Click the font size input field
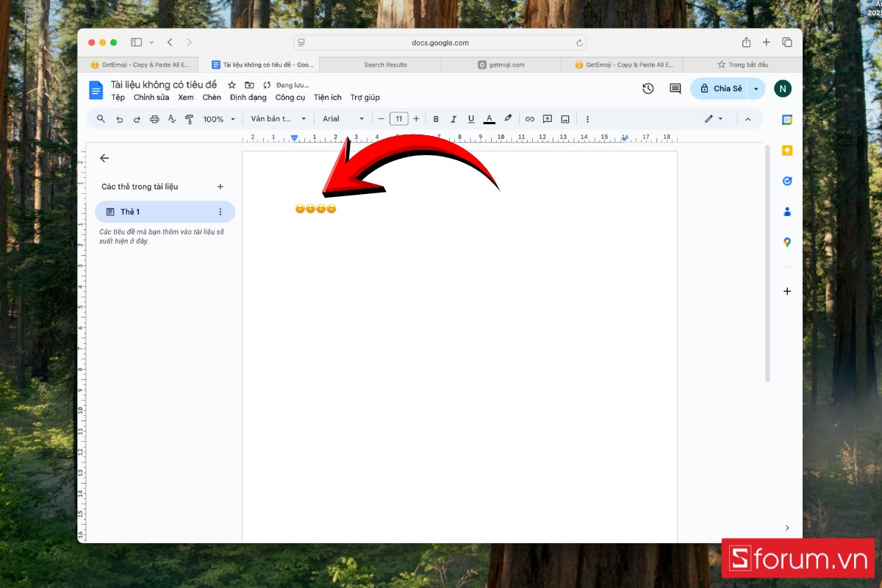The width and height of the screenshot is (882, 588). click(398, 118)
